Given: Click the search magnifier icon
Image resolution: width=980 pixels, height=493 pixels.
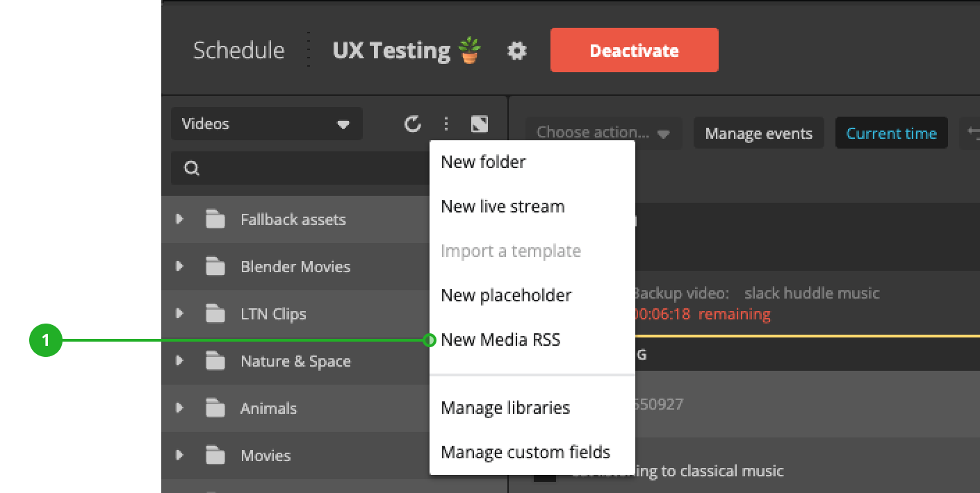Looking at the screenshot, I should (x=192, y=169).
